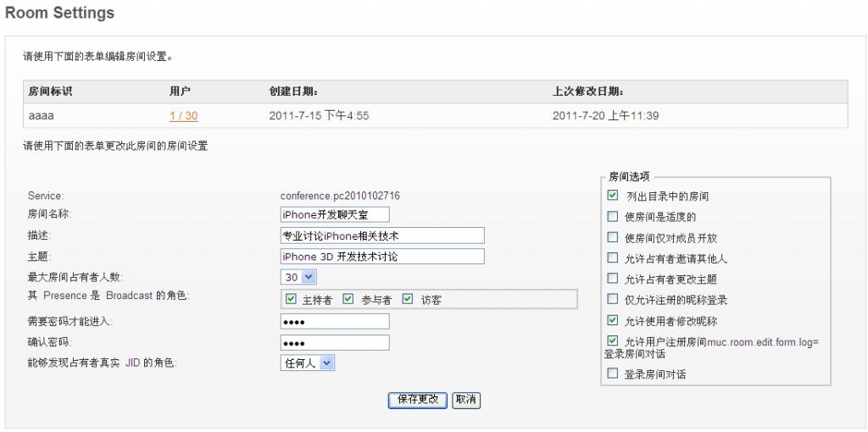Uncheck 允许使用者修改昵称 option

(613, 321)
